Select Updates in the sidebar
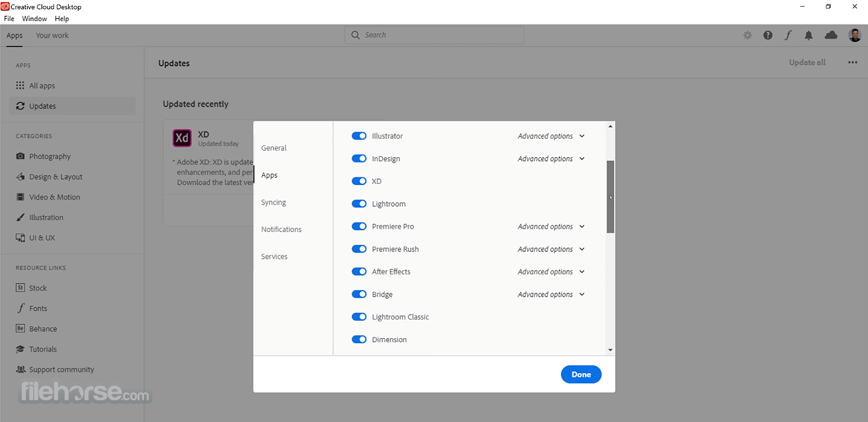This screenshot has width=868, height=422. click(72, 106)
